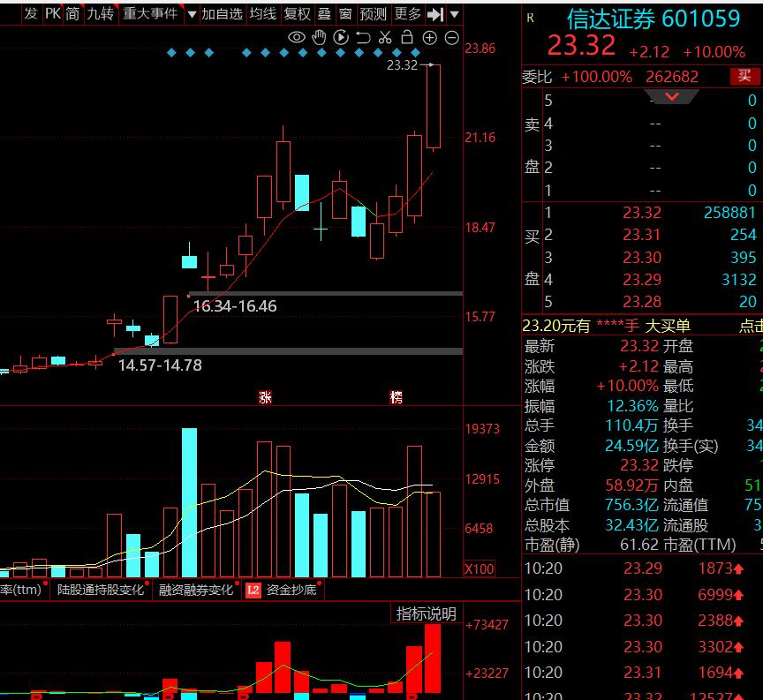Screen dimensions: 763x700
Task: Zoom in on the K-line chart
Action: click(x=430, y=38)
